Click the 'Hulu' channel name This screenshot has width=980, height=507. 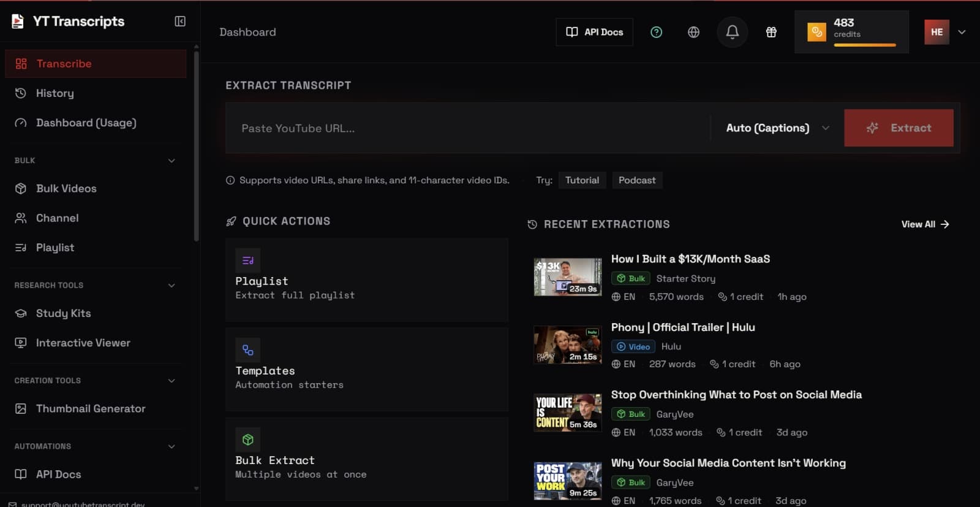[671, 346]
